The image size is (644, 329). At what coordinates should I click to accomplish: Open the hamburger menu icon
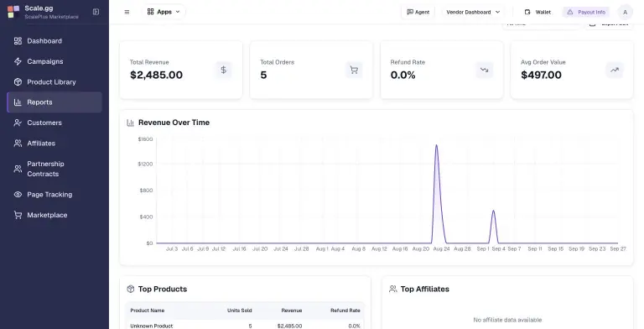point(127,12)
